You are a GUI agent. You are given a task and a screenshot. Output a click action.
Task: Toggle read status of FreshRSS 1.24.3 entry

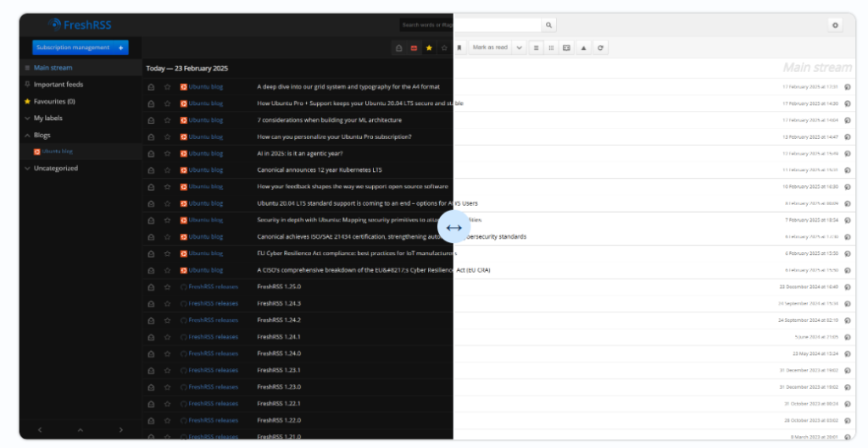tap(151, 303)
